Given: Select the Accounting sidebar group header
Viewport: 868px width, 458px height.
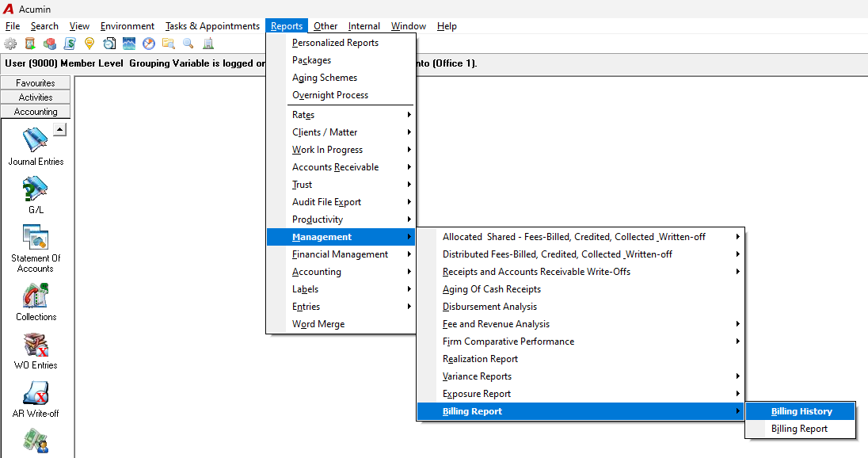Looking at the screenshot, I should click(36, 112).
